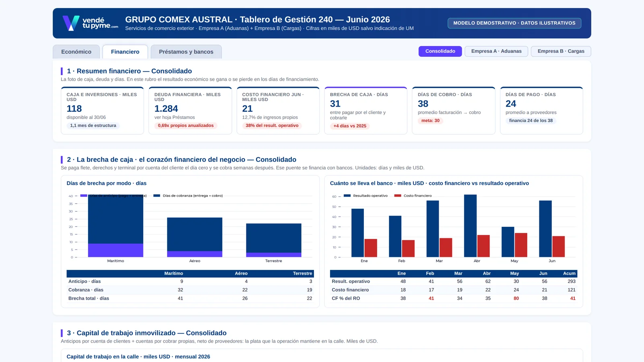Select the Consolidado company view
644x362 pixels.
[x=440, y=51]
